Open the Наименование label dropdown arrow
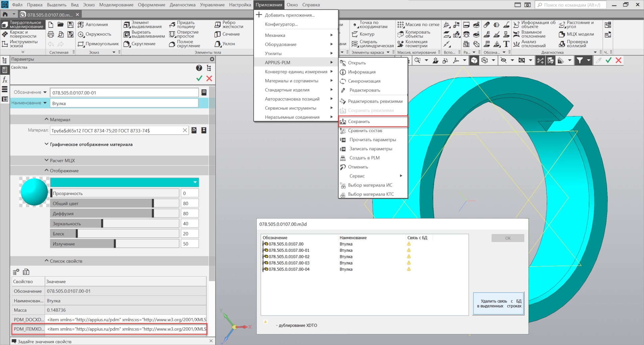 tap(45, 103)
